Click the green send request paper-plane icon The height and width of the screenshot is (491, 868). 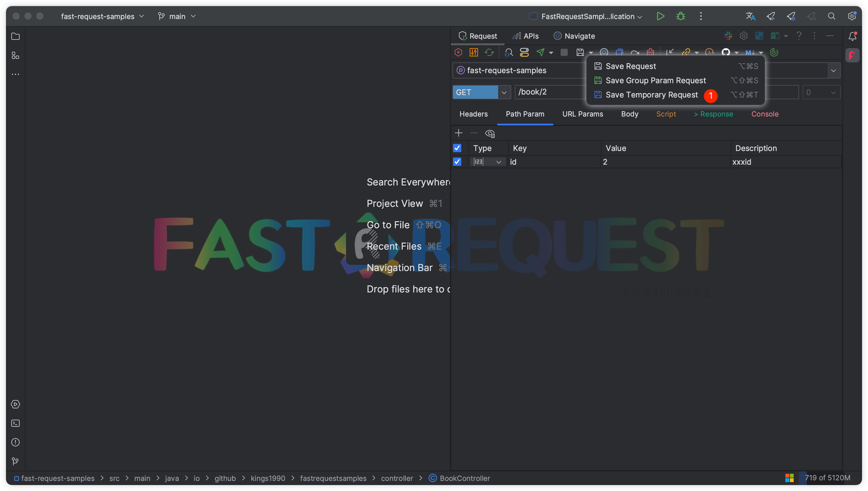(540, 52)
